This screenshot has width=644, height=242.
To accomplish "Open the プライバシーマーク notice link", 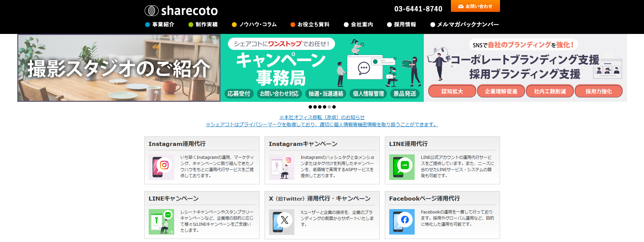I will 322,125.
